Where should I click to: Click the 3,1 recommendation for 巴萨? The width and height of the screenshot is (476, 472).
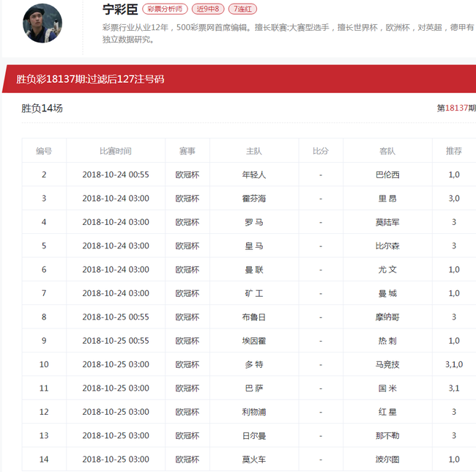point(454,388)
